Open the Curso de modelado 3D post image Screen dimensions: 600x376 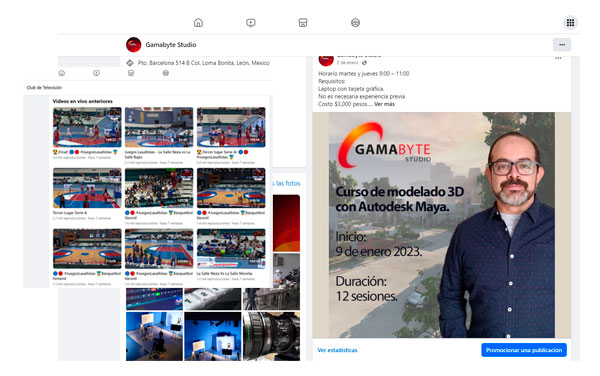tap(442, 225)
